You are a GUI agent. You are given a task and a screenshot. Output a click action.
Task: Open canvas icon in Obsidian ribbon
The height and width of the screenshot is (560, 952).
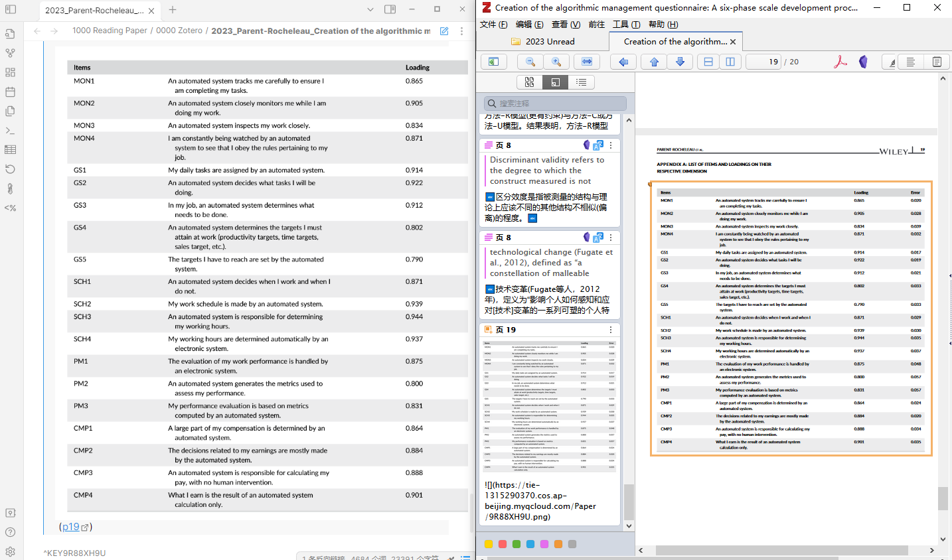point(10,72)
